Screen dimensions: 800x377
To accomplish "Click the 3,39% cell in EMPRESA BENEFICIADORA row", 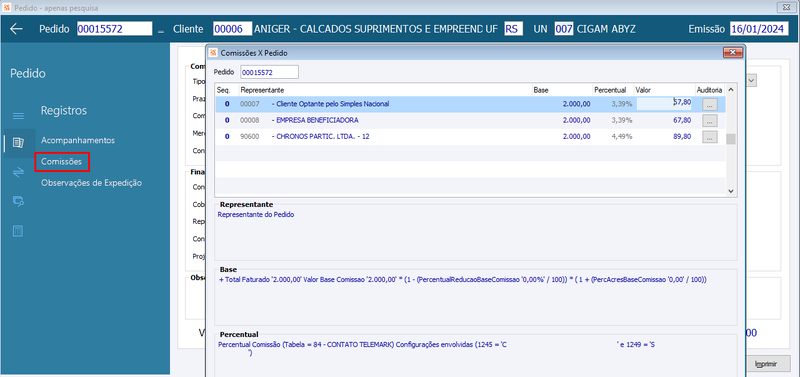I will [x=622, y=120].
